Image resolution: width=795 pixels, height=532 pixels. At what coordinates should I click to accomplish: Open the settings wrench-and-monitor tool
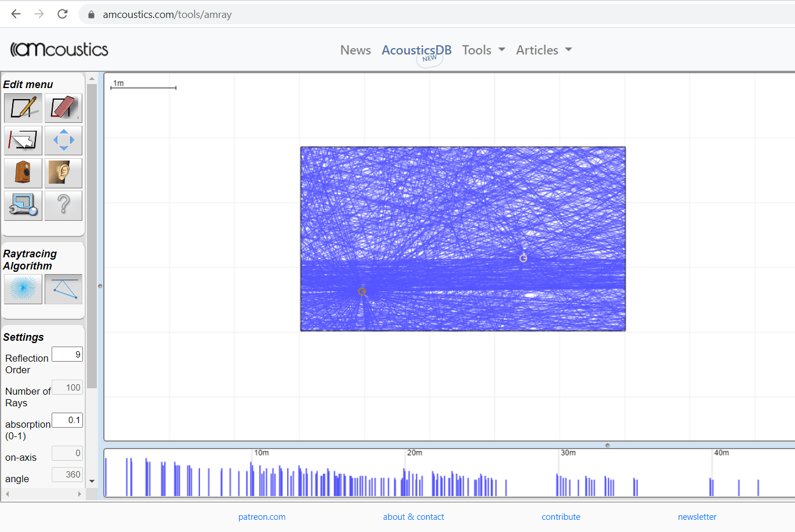23,205
